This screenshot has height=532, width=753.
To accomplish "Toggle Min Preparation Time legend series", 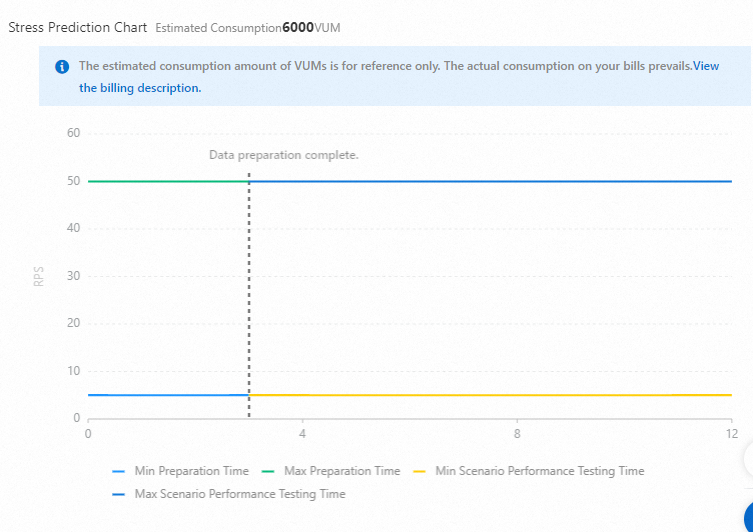I will 181,471.
